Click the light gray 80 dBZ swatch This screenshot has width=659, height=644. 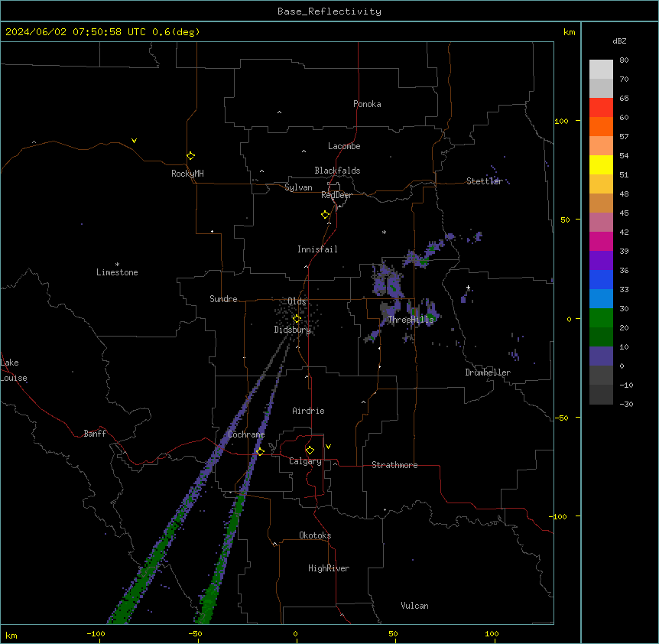tap(601, 70)
